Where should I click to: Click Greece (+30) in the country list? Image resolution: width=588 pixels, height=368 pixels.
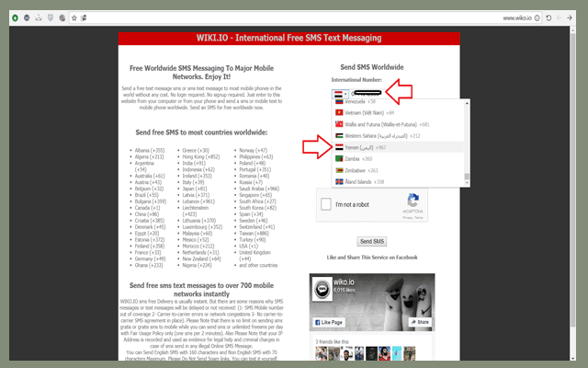pyautogui.click(x=196, y=150)
